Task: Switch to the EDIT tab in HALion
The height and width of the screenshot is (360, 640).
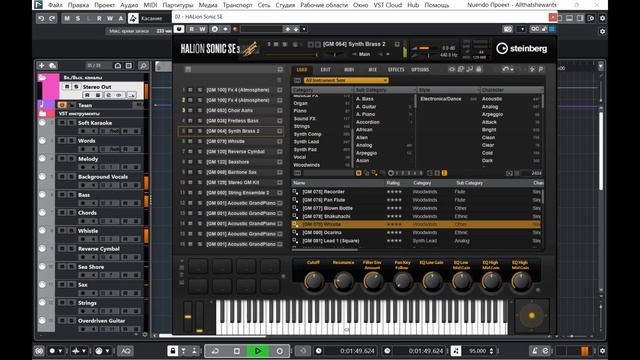Action: (x=325, y=70)
